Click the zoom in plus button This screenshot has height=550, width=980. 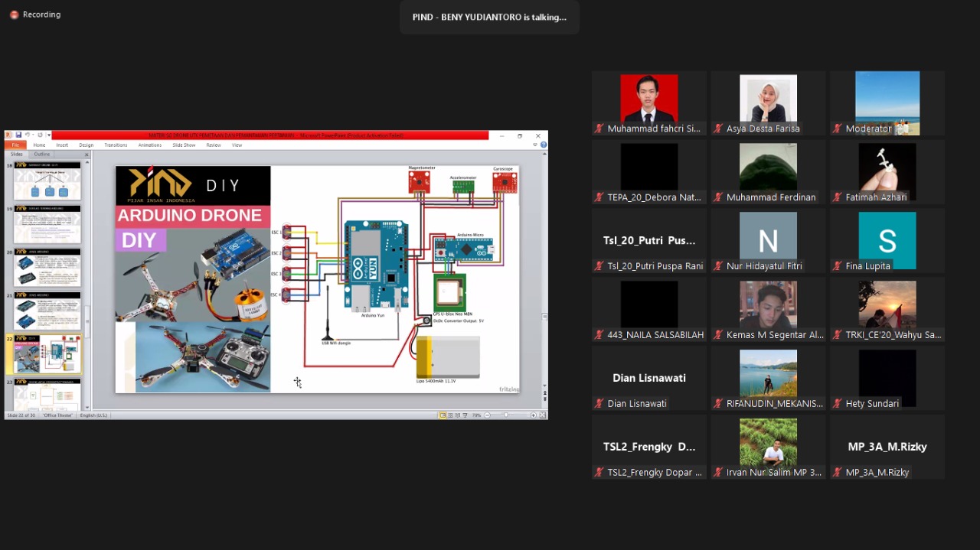click(533, 415)
